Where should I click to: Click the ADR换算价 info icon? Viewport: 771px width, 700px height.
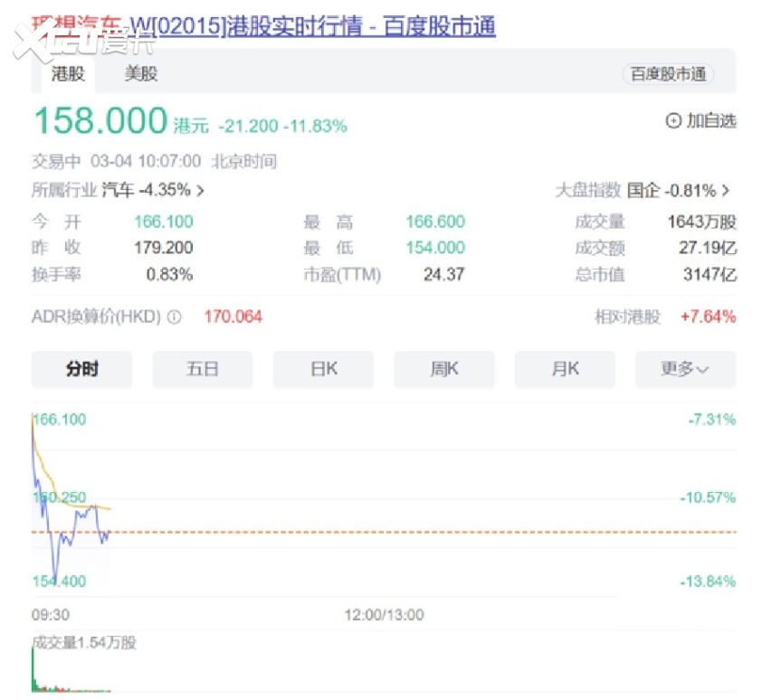174,317
